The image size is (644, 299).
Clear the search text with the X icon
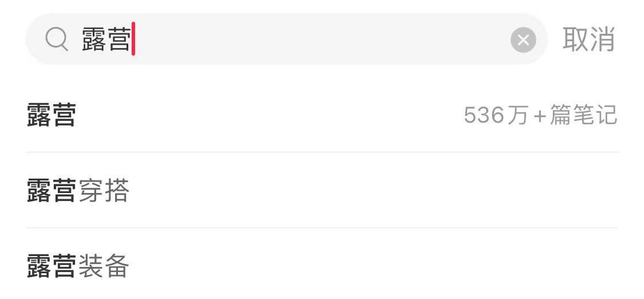[x=523, y=40]
